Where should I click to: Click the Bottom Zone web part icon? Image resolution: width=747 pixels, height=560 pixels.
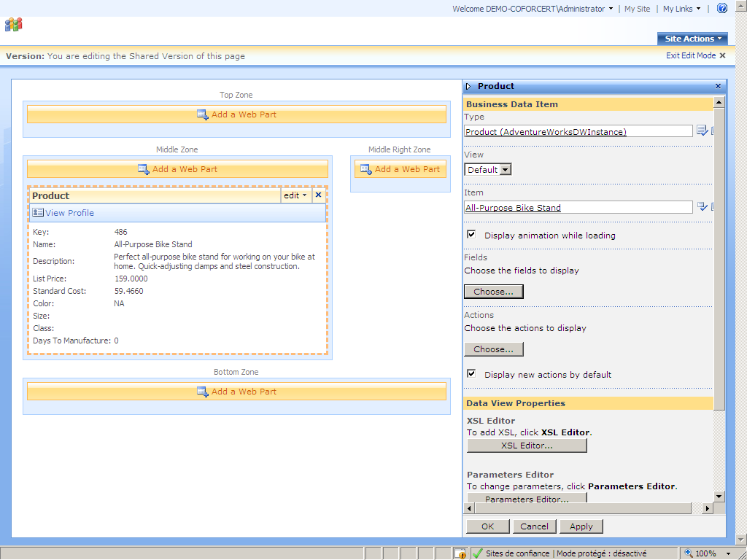tap(203, 392)
